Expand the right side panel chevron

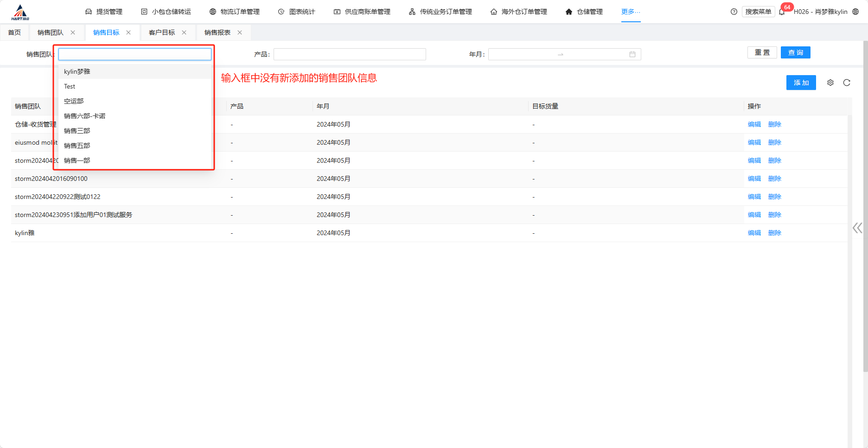click(x=857, y=228)
